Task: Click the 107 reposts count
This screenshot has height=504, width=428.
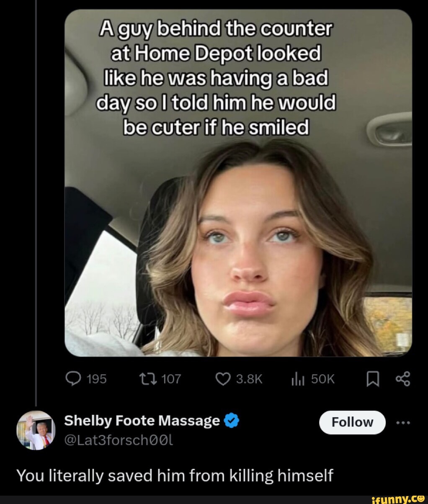Action: pyautogui.click(x=171, y=379)
